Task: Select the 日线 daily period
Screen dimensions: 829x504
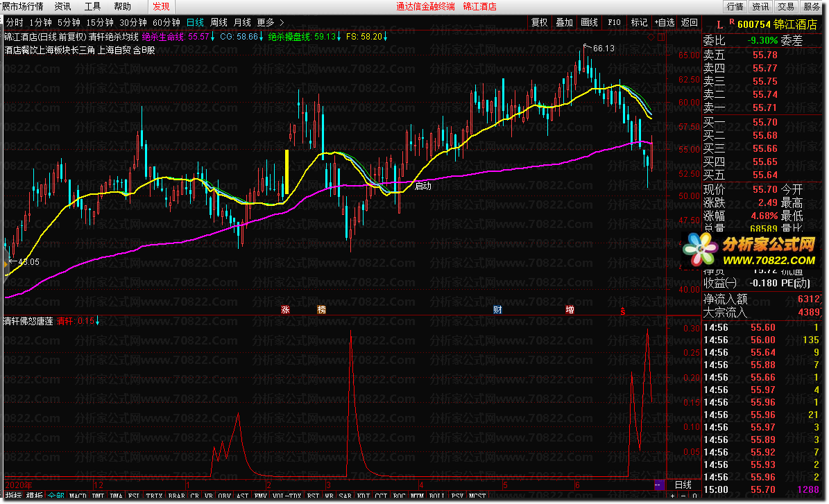Action: (x=195, y=22)
